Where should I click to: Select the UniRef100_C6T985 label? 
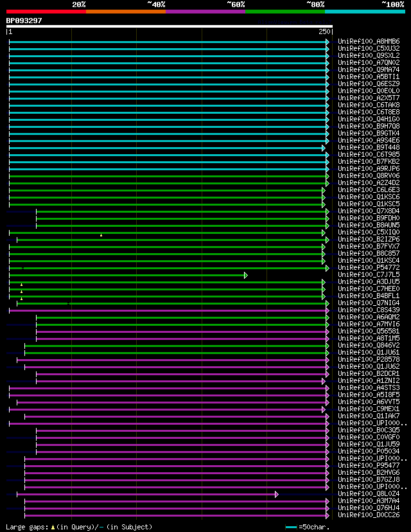pyautogui.click(x=369, y=154)
